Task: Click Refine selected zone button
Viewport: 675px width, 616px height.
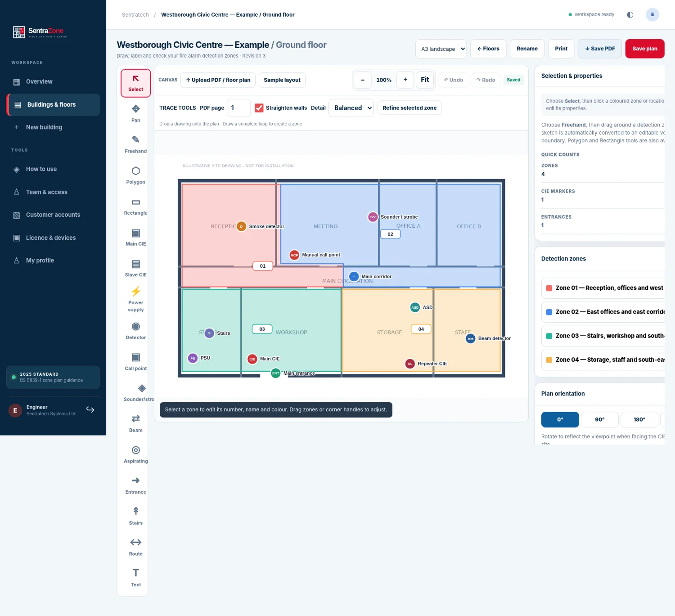Action: pyautogui.click(x=409, y=108)
